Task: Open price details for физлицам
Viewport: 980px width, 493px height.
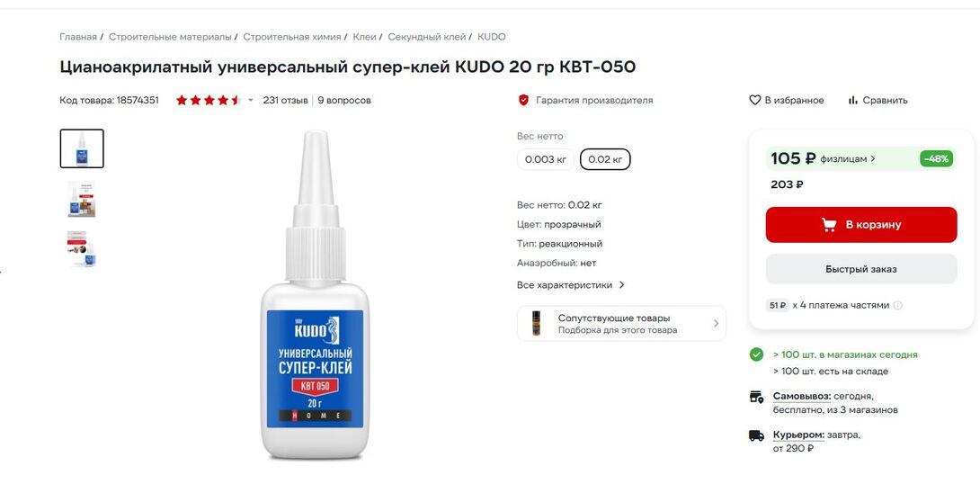Action: tap(848, 159)
